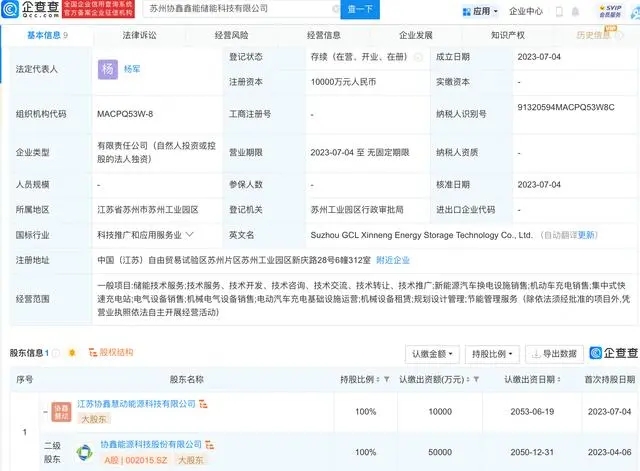This screenshot has width=640, height=471.
Task: Click info icon beside 股东信息 heading
Action: pyautogui.click(x=56, y=353)
